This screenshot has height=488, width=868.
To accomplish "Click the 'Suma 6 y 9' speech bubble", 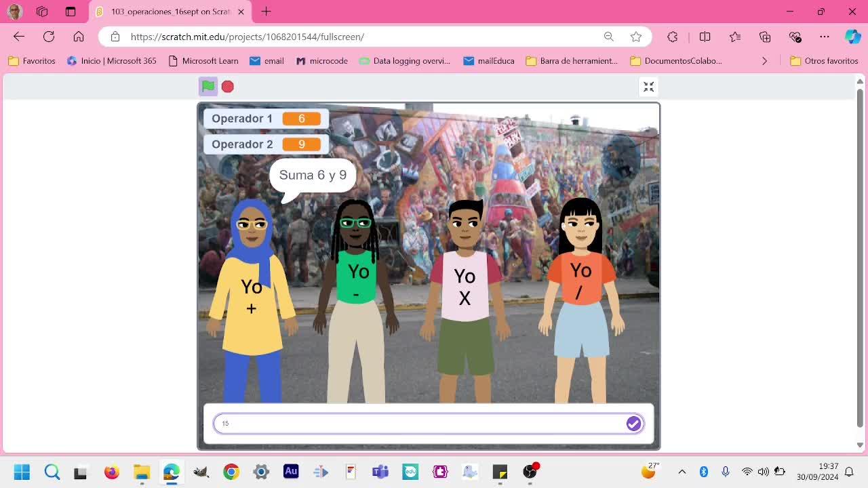I will point(313,176).
